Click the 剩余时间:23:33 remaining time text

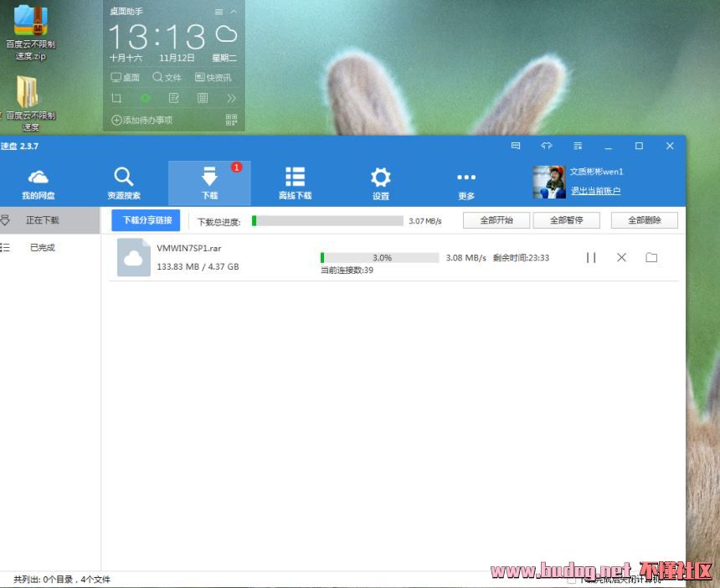[521, 258]
